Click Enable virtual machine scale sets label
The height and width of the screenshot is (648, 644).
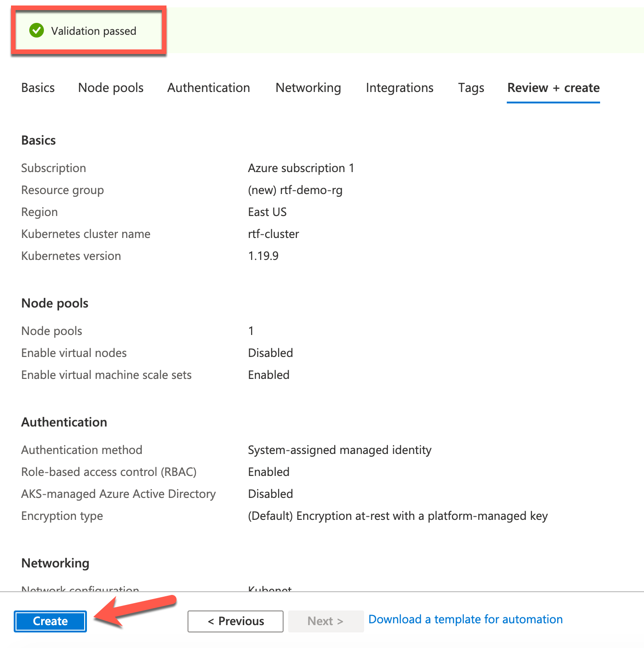click(106, 375)
